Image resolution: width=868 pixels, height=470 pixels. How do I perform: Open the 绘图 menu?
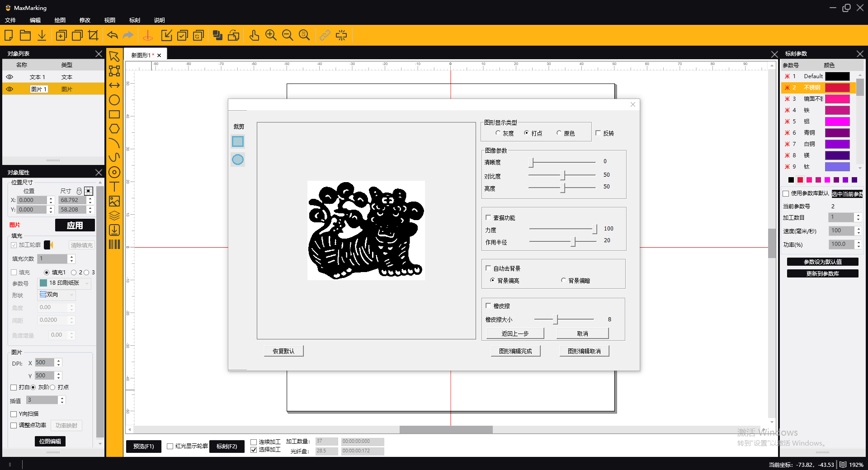point(60,20)
